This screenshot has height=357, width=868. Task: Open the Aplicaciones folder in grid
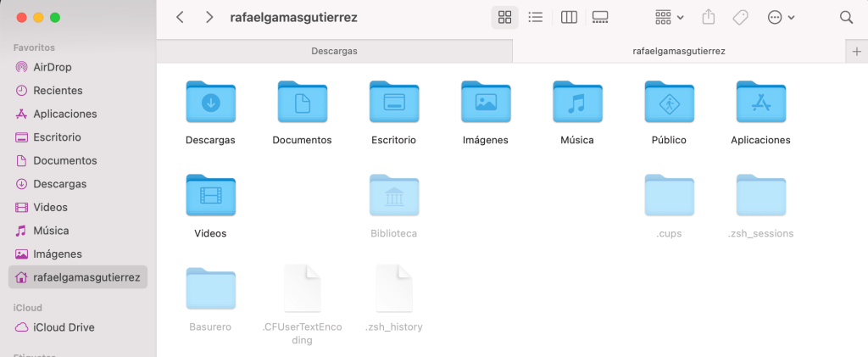760,103
